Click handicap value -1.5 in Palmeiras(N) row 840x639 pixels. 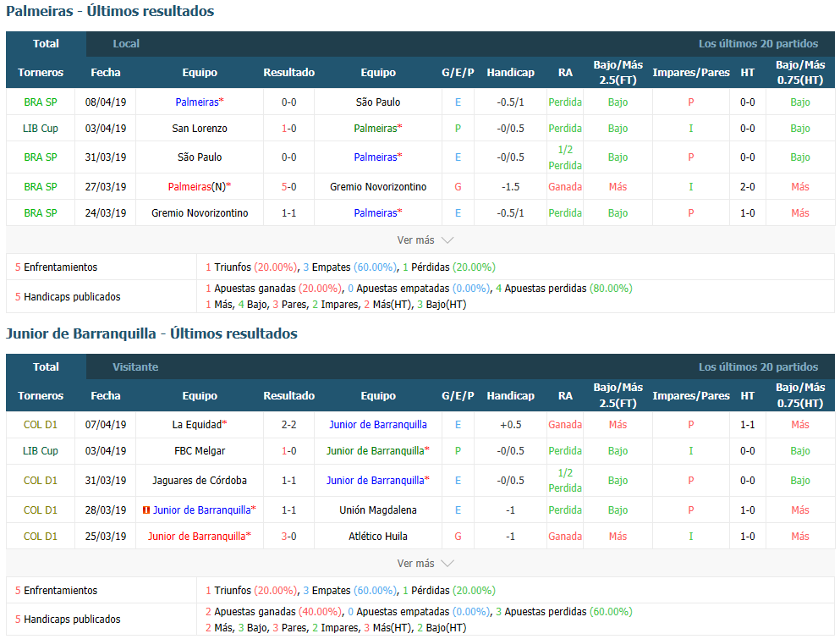pos(511,186)
